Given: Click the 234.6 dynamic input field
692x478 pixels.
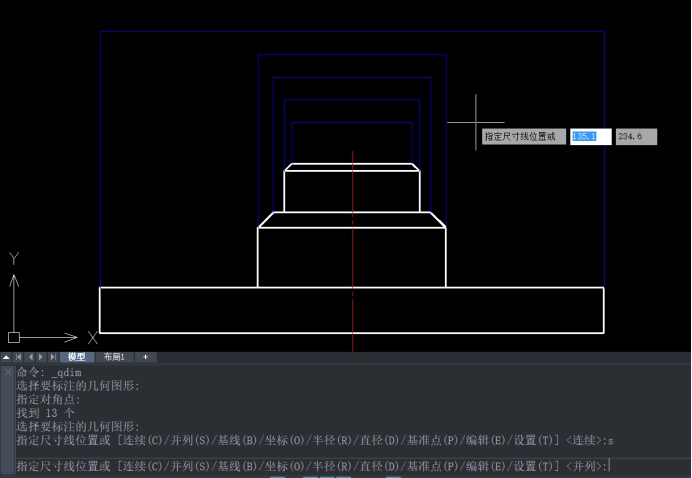Looking at the screenshot, I should [635, 136].
